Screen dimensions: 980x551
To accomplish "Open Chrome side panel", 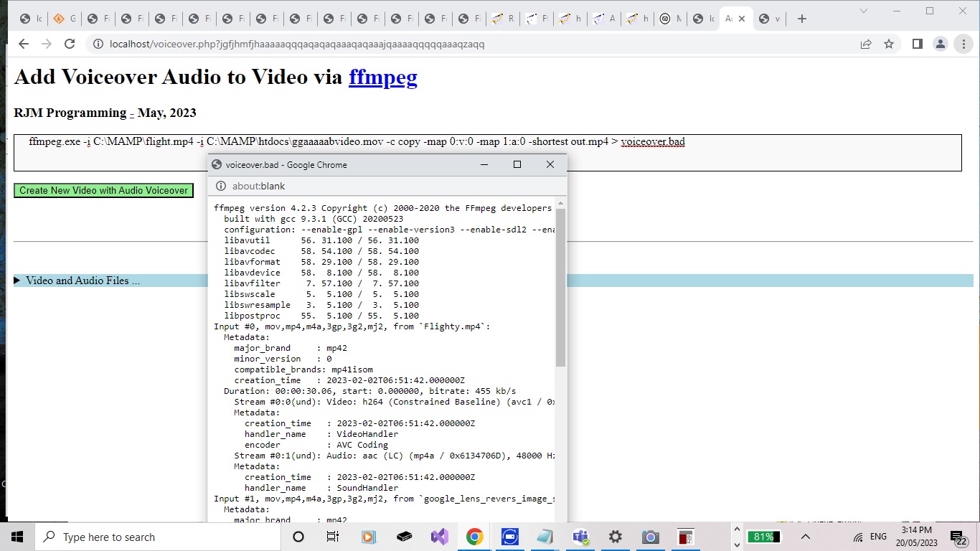I will click(x=917, y=44).
